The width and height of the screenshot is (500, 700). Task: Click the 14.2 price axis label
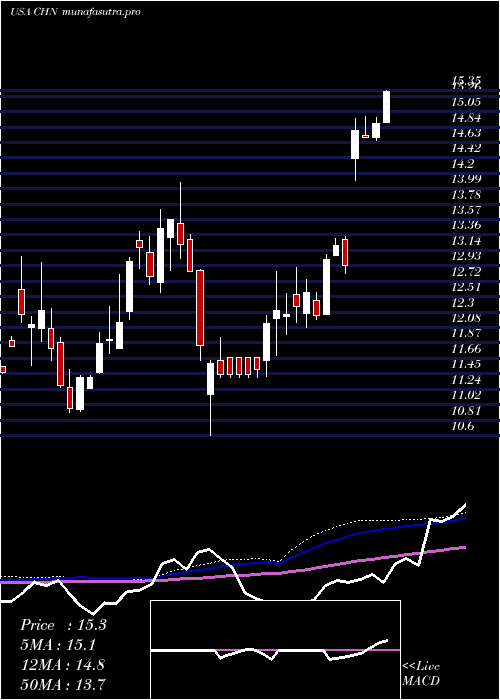[462, 164]
